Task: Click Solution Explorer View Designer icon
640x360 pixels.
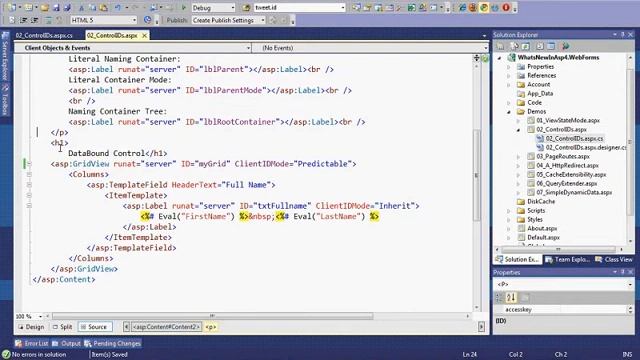Action: click(x=551, y=46)
